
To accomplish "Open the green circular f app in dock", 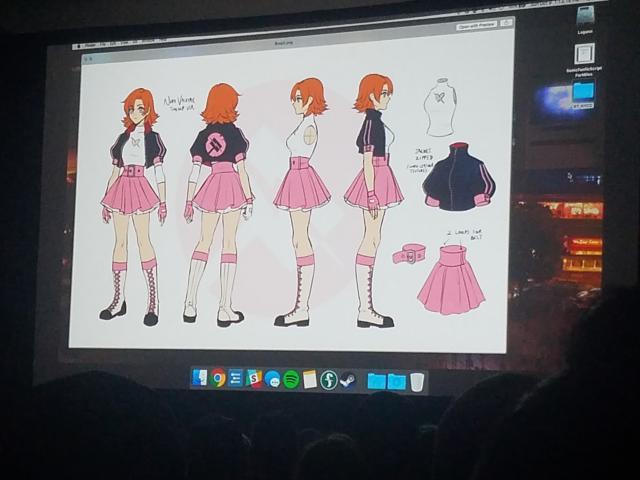I will pos(329,380).
